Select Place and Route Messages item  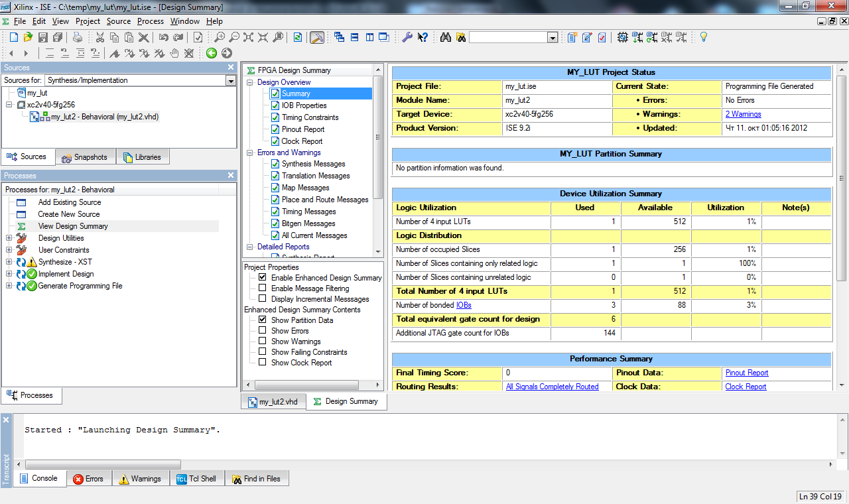[x=325, y=200]
